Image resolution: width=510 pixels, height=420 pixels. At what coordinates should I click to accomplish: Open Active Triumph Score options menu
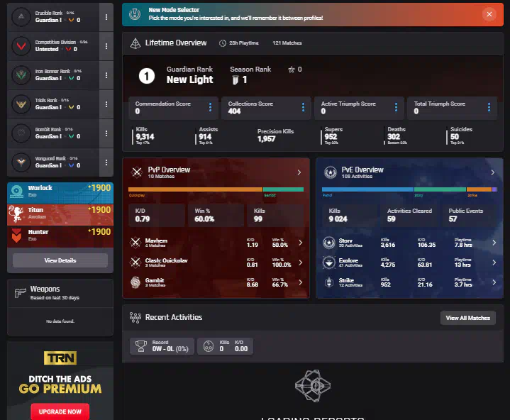coord(396,107)
